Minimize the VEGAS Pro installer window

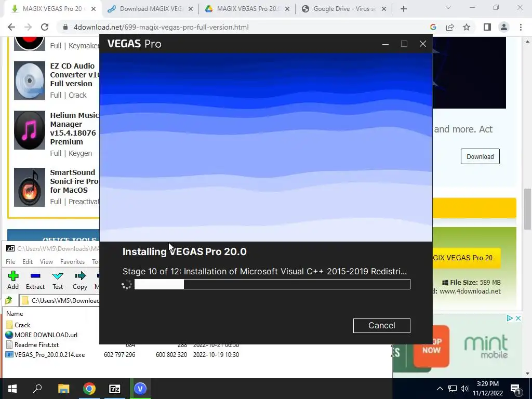tap(385, 44)
